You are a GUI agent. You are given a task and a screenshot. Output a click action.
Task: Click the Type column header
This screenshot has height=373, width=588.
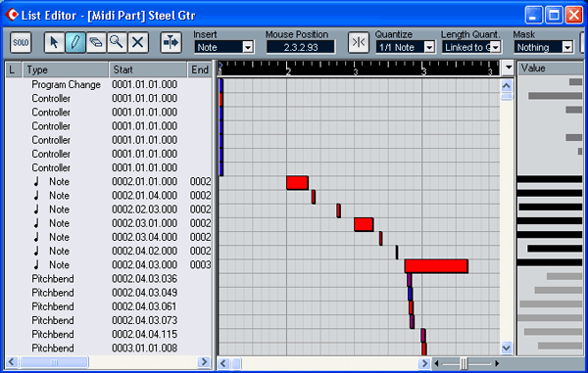[66, 70]
